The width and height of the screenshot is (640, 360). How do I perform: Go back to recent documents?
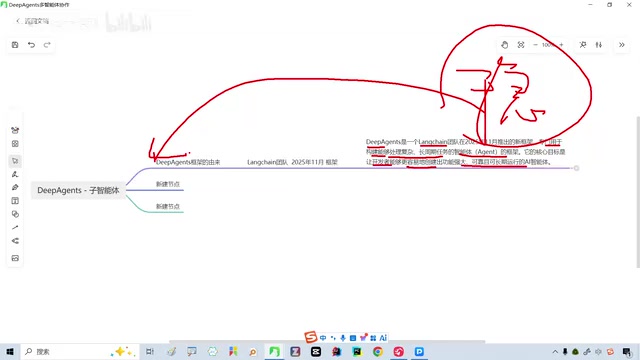(32, 21)
